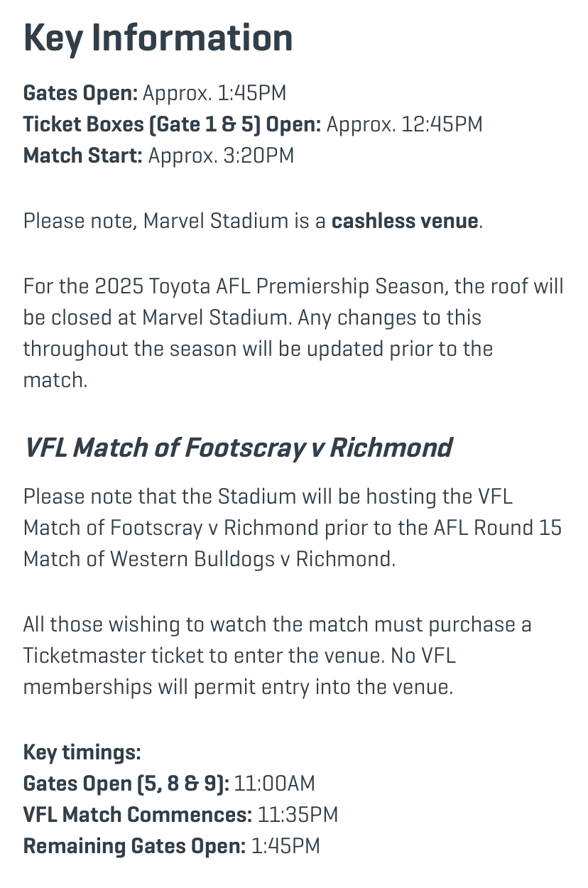Click the Key timings label
This screenshot has height=888, width=588.
pyautogui.click(x=82, y=752)
